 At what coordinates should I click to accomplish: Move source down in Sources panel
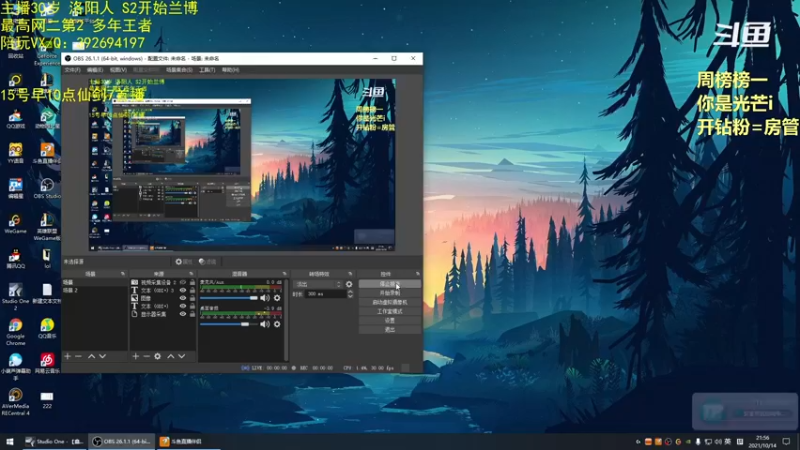[x=182, y=356]
